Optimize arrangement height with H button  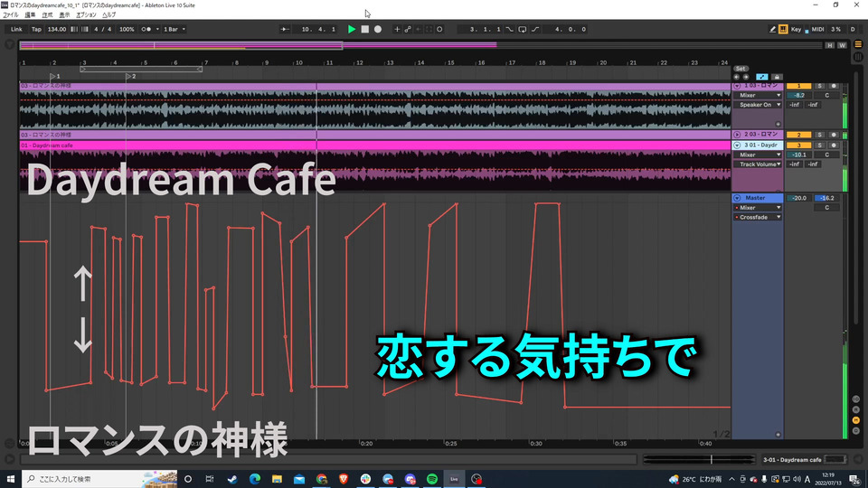pyautogui.click(x=830, y=45)
